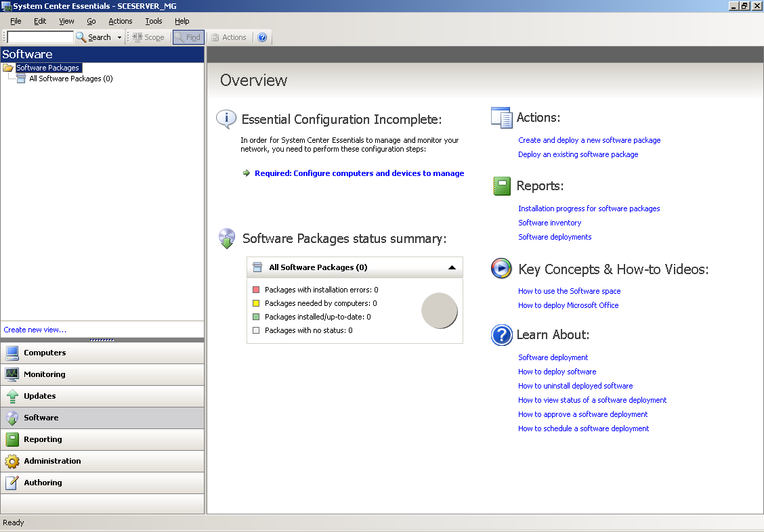The image size is (764, 532).
Task: Click the Learn About question mark icon
Action: point(501,335)
